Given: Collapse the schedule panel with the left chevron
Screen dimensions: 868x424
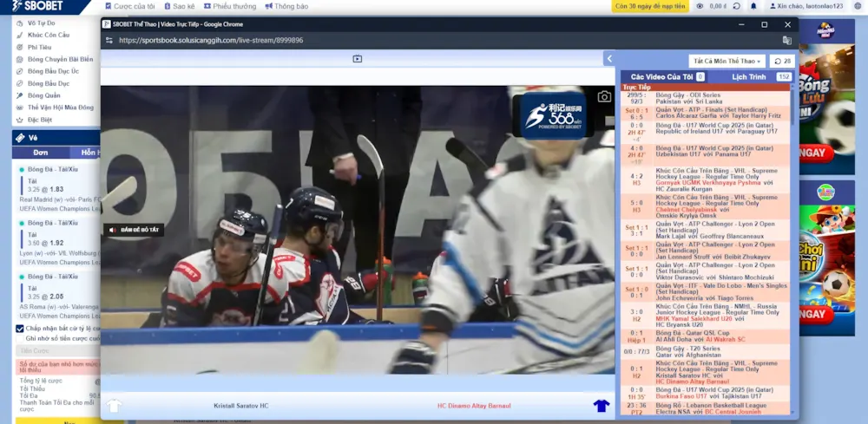Looking at the screenshot, I should tap(609, 59).
